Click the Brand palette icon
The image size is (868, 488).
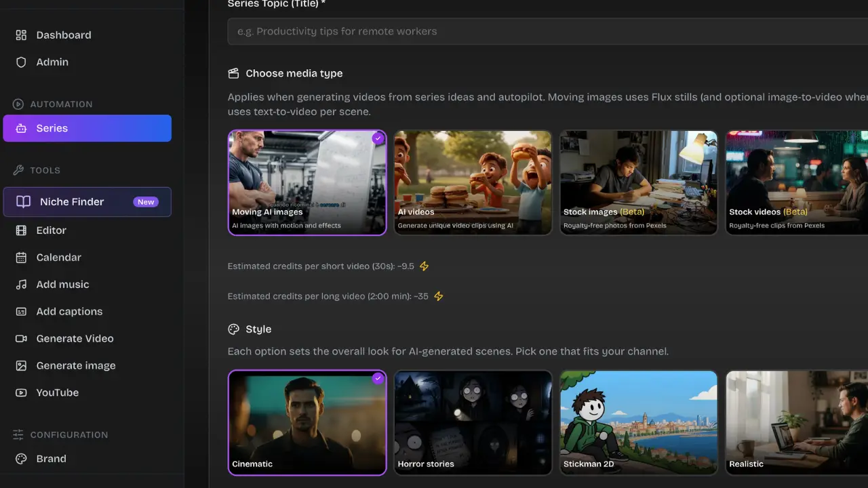coord(21,459)
